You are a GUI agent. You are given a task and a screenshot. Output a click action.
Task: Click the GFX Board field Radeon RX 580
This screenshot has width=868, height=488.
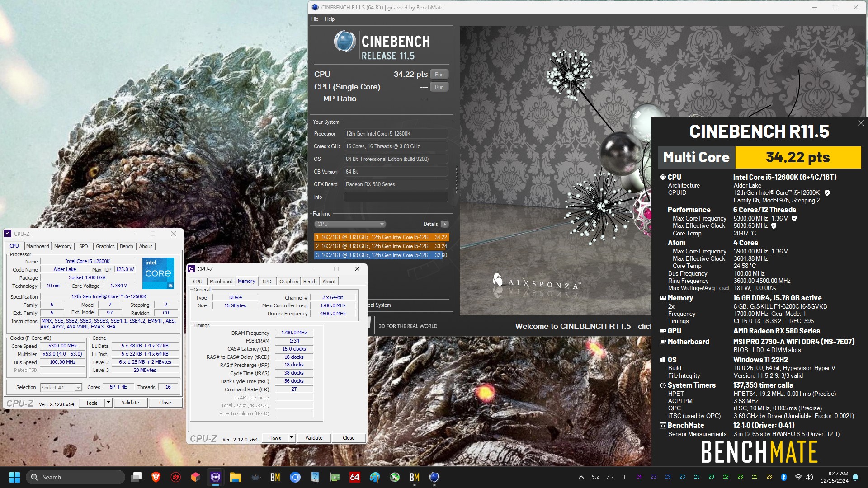396,184
